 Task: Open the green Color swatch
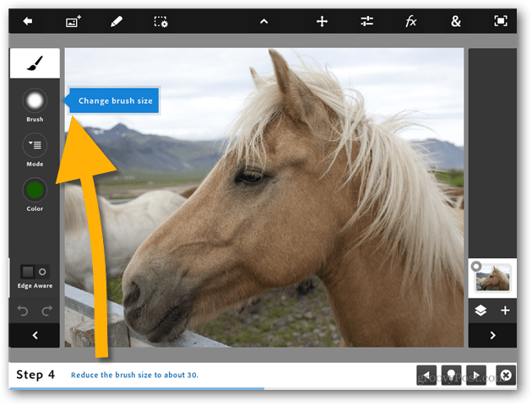click(x=35, y=190)
